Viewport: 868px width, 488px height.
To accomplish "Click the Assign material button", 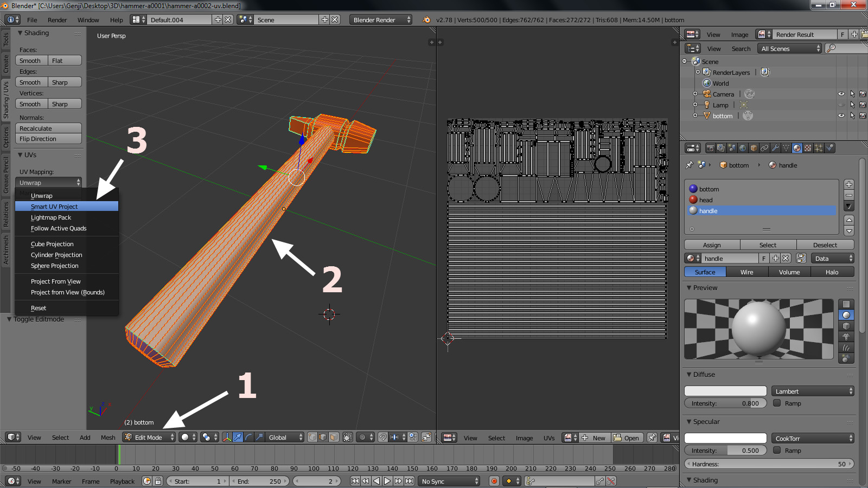I will [712, 245].
